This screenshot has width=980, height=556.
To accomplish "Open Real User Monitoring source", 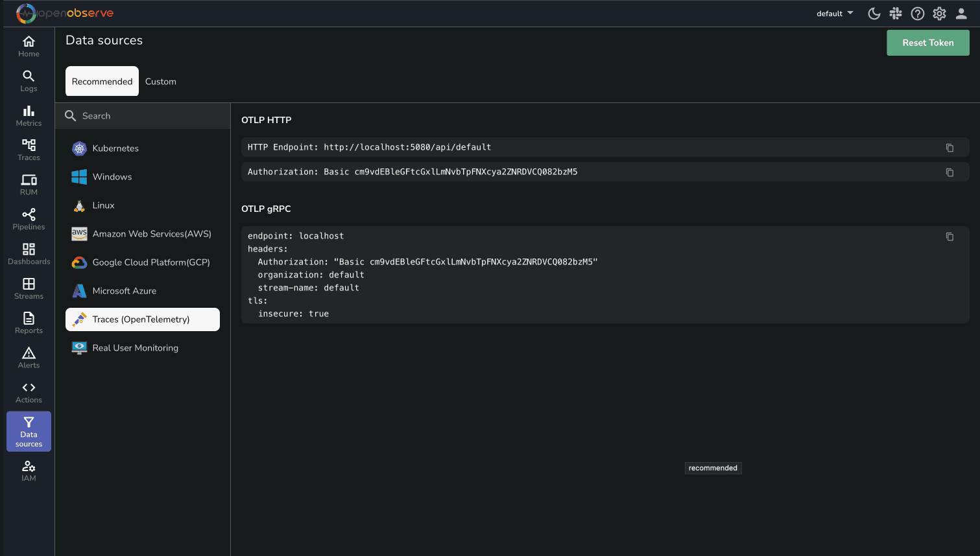I will 135,348.
